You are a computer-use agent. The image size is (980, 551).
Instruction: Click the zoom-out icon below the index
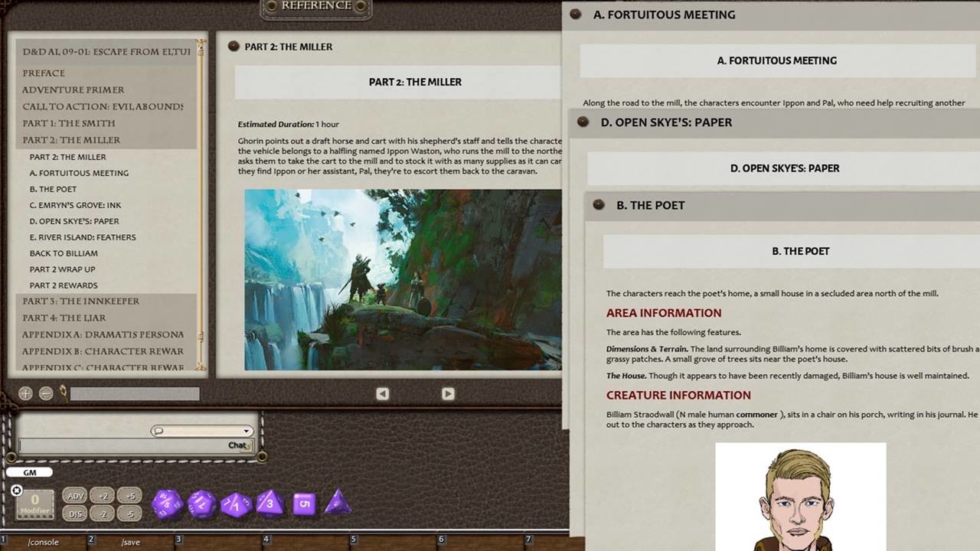47,393
